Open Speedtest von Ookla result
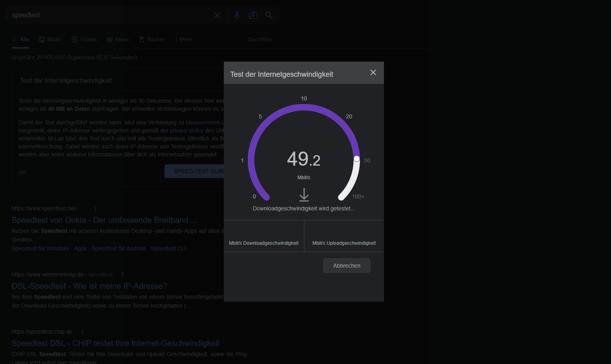The height and width of the screenshot is (364, 611). [104, 220]
